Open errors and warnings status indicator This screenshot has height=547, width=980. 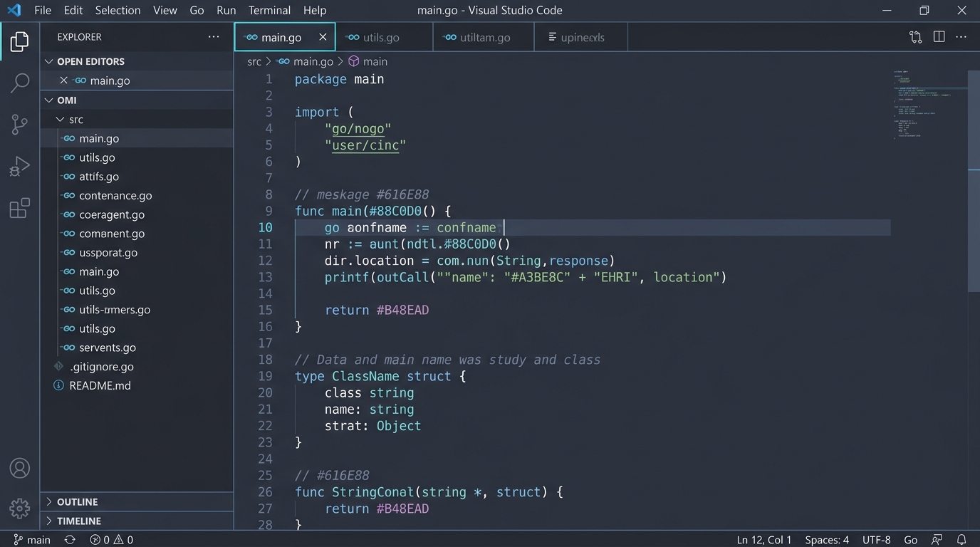coord(112,540)
